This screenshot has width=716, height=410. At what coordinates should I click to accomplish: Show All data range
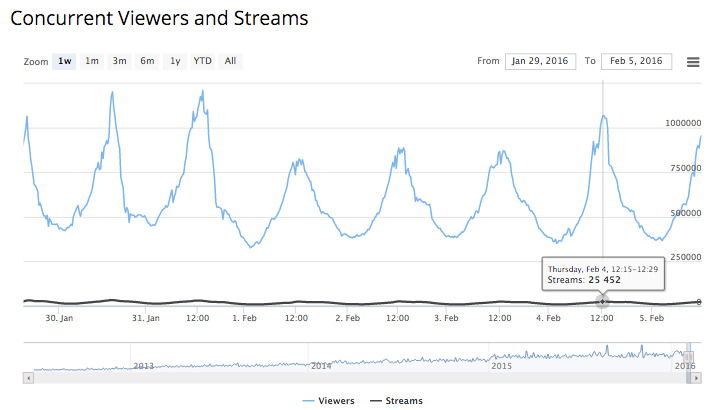230,61
